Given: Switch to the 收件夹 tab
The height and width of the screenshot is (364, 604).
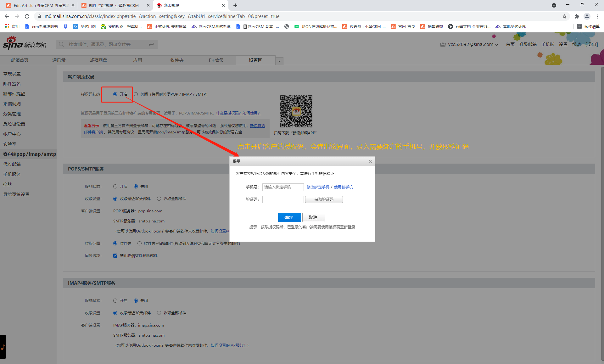Looking at the screenshot, I should pyautogui.click(x=177, y=60).
